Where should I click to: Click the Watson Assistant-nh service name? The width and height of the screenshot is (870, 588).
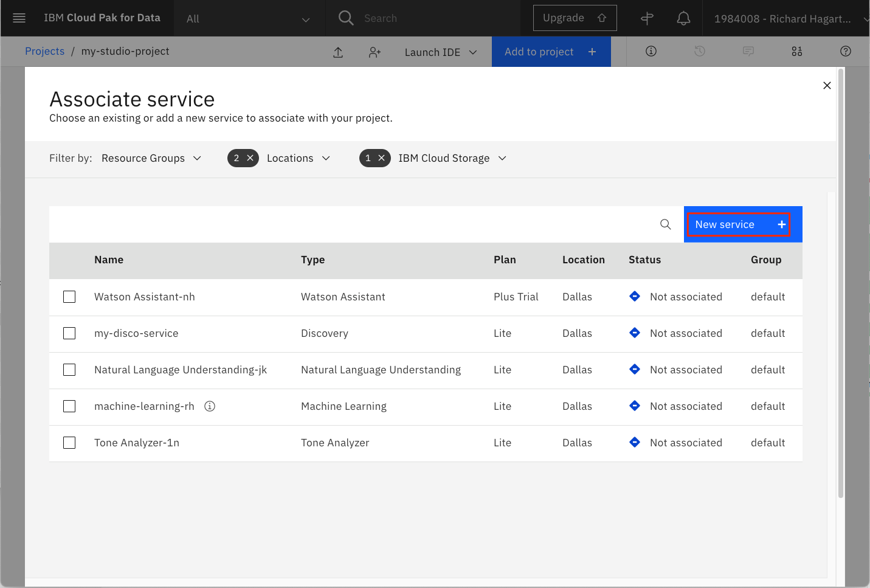[145, 297]
